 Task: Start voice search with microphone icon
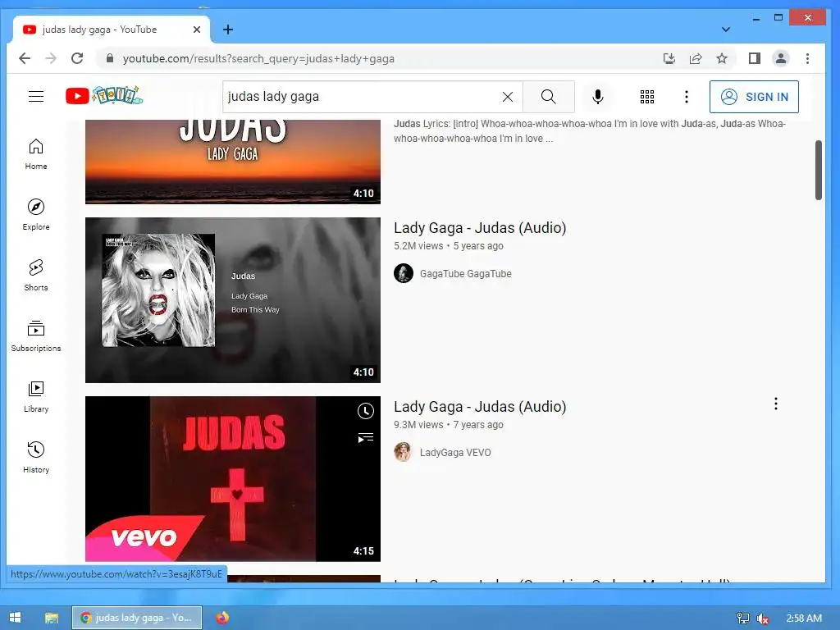[x=598, y=97]
